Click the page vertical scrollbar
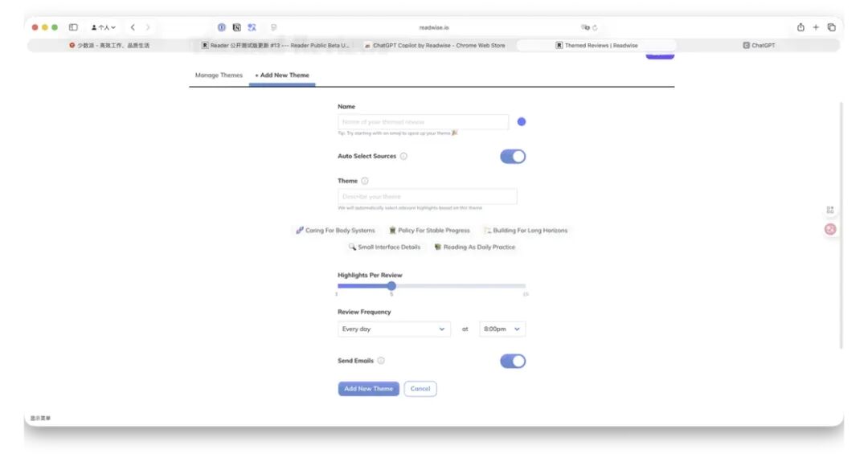The height and width of the screenshot is (458, 868). point(841,225)
